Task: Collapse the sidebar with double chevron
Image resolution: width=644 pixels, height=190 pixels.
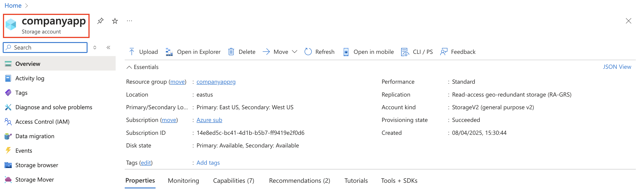Action: pos(108,47)
